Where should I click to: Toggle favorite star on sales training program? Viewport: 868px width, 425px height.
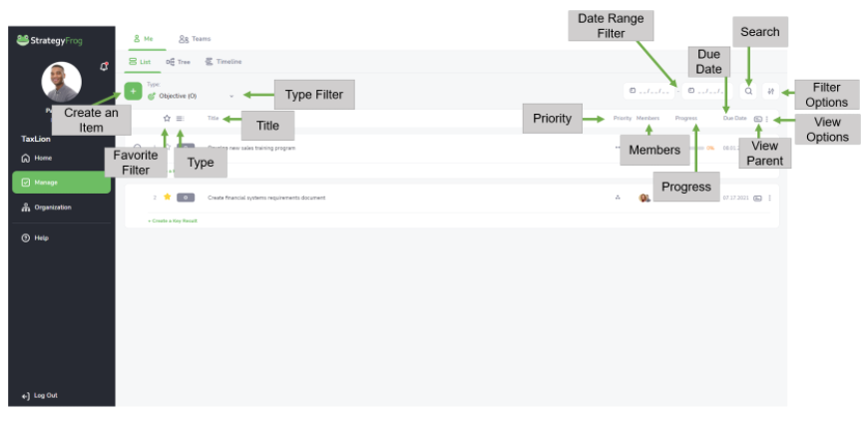[x=169, y=148]
